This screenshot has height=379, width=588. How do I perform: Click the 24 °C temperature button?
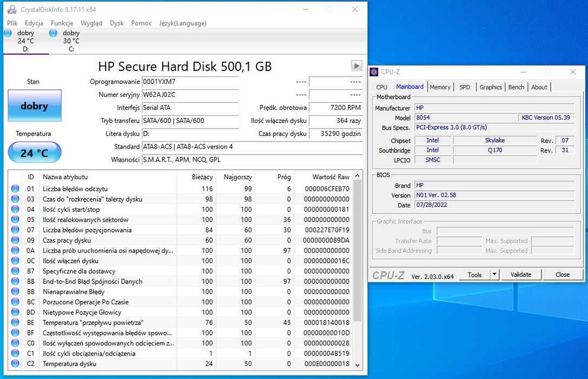coord(35,153)
